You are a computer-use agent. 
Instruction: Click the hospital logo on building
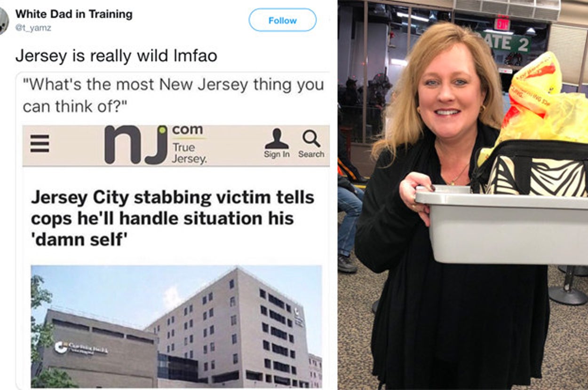tap(81, 349)
